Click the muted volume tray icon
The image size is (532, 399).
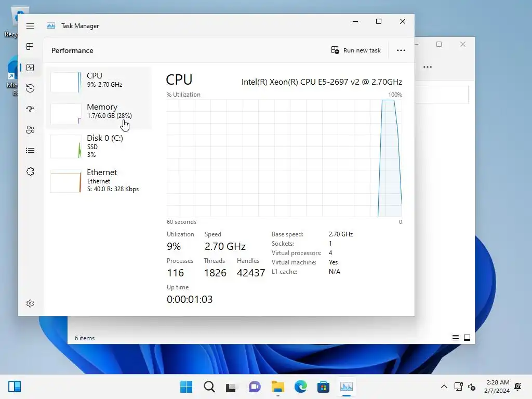click(x=472, y=387)
